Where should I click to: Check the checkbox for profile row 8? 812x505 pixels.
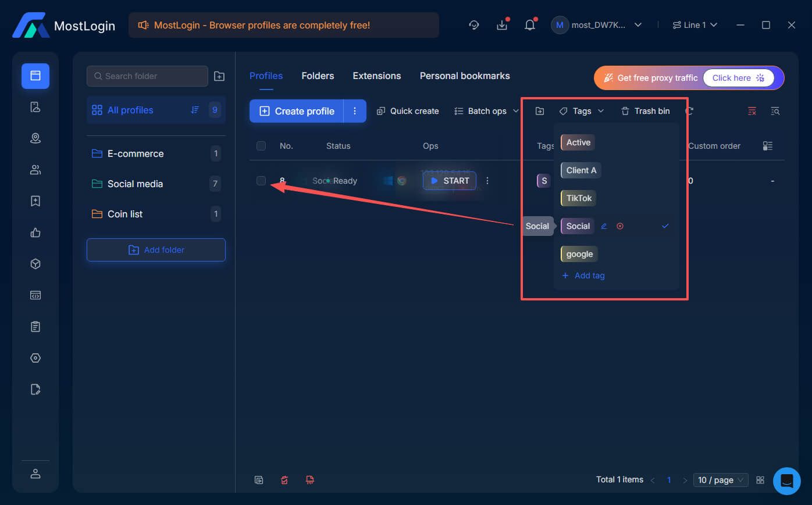tap(261, 181)
